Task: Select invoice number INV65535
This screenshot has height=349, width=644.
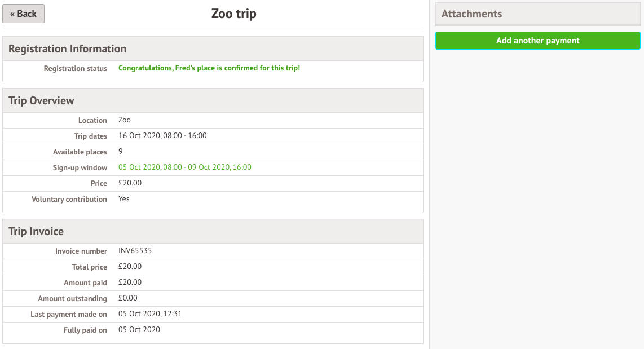Action: coord(135,251)
